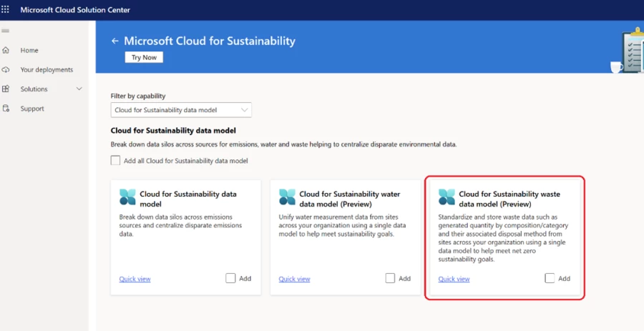Image resolution: width=644 pixels, height=331 pixels.
Task: Expand the Solutions menu chevron
Action: [79, 89]
